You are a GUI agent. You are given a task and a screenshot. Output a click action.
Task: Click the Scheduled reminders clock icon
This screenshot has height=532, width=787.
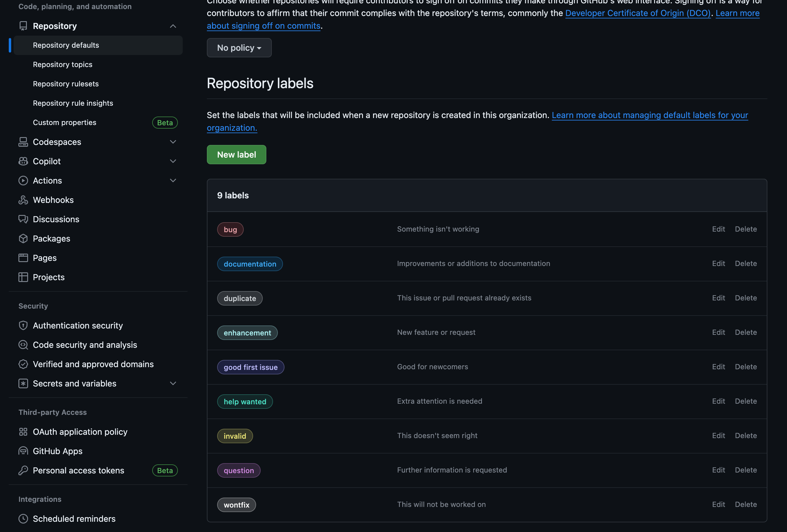pos(23,519)
